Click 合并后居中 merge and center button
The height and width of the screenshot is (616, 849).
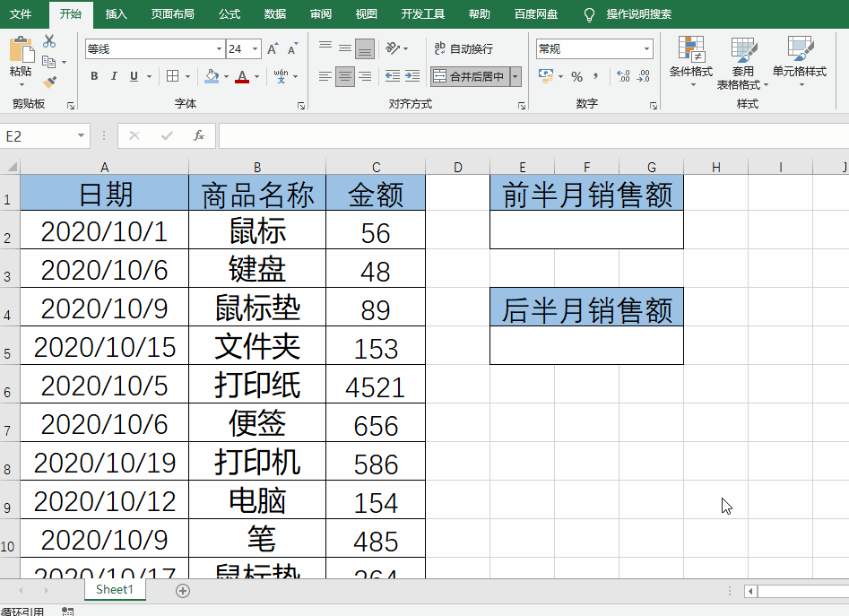click(x=470, y=76)
